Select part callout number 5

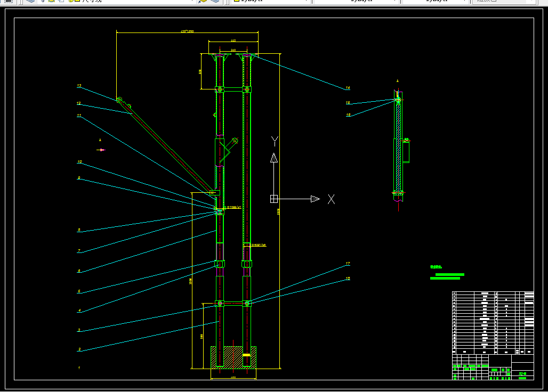(79, 291)
